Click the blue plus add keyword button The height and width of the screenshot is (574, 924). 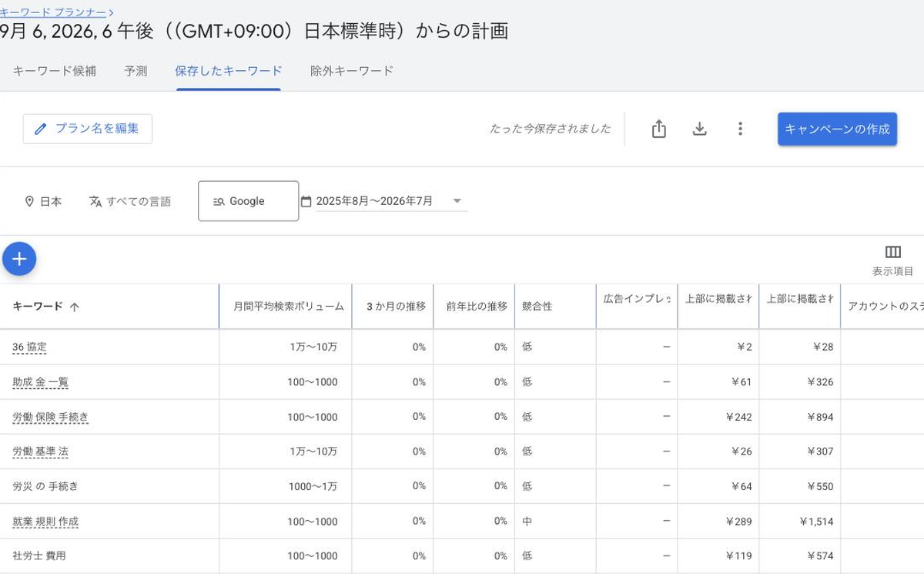[19, 259]
